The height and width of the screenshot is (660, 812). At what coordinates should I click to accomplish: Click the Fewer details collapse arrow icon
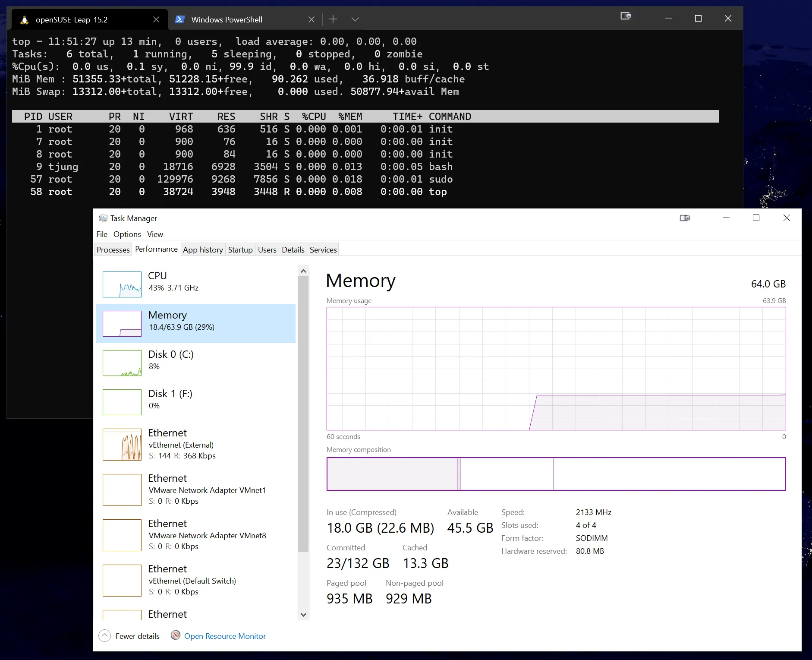pyautogui.click(x=104, y=636)
